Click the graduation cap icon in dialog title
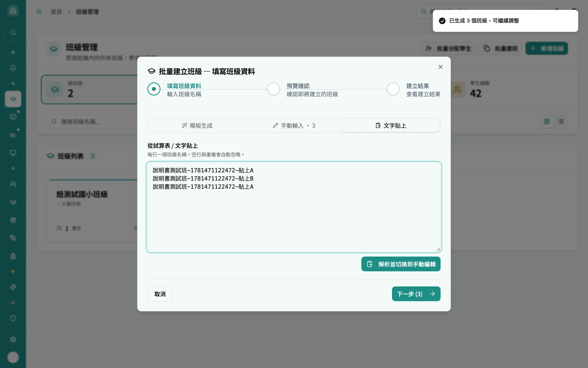588x368 pixels. click(x=151, y=71)
